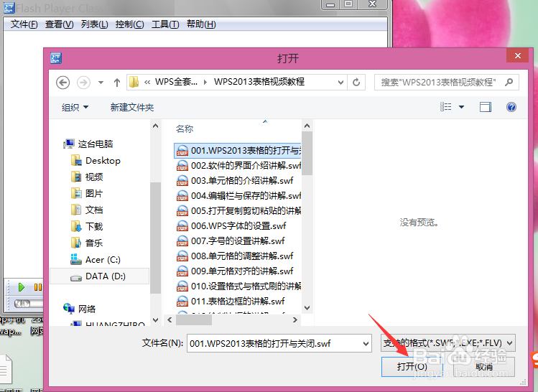The height and width of the screenshot is (392, 538).
Task: Open the recent locations dropdown arrow
Action: click(101, 83)
